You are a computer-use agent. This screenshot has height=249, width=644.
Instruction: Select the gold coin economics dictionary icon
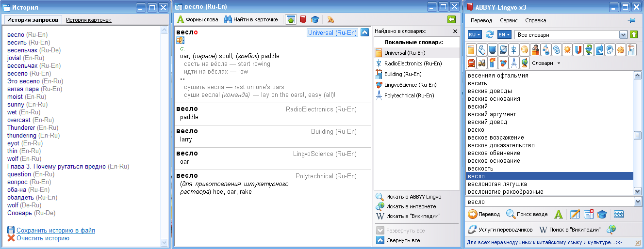[525, 49]
